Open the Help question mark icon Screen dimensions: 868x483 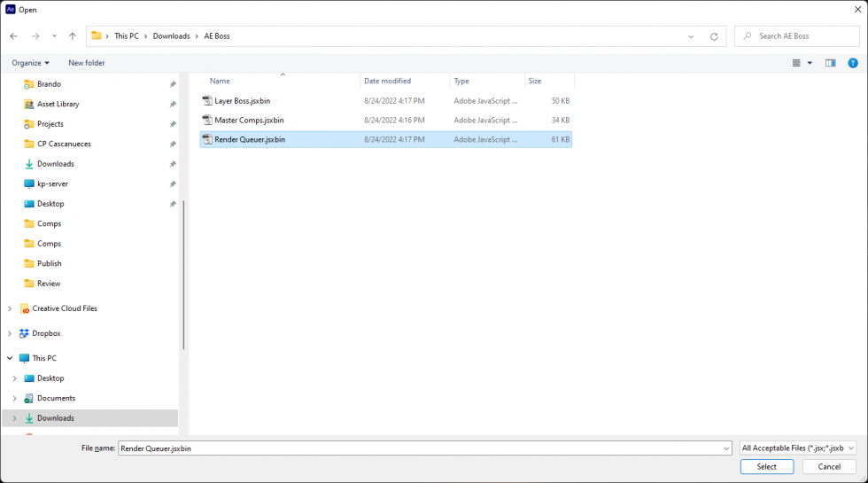tap(853, 63)
